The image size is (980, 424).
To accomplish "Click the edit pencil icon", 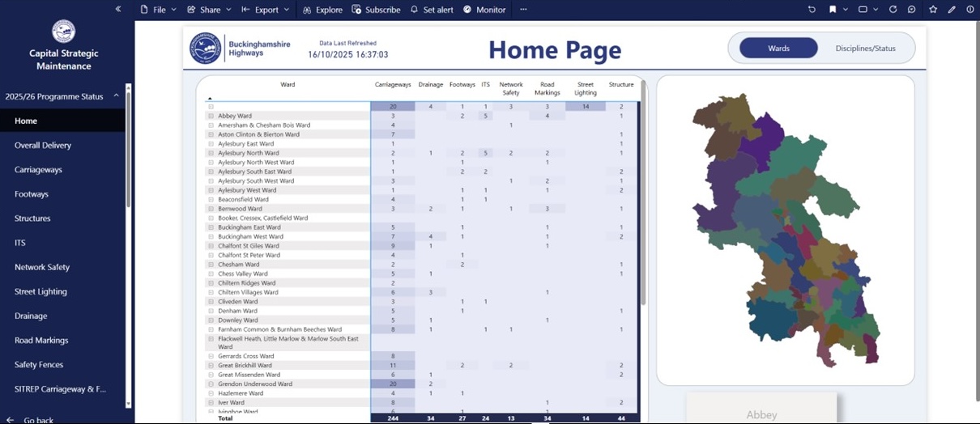I will point(952,10).
